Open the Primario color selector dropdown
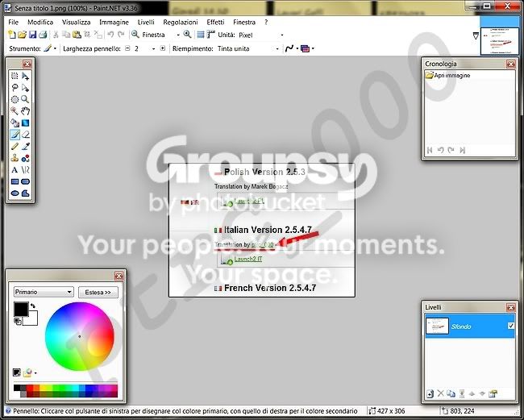524x420 pixels. [x=44, y=292]
